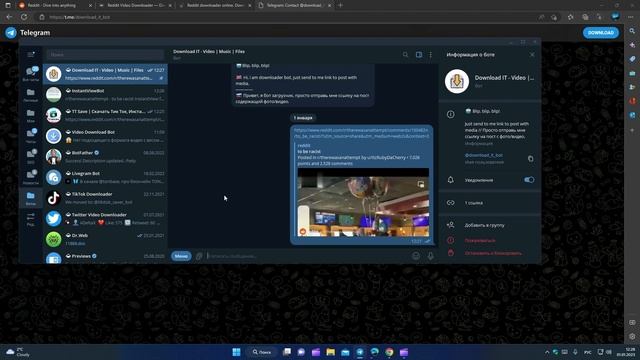Click the reddit link in the sent message

pyautogui.click(x=361, y=133)
